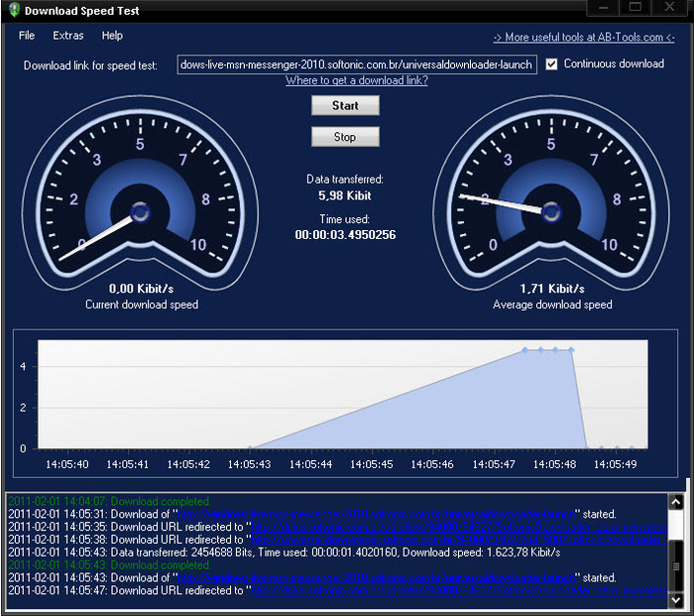Select the 0,00 Kibit/s current speed value

[x=141, y=289]
